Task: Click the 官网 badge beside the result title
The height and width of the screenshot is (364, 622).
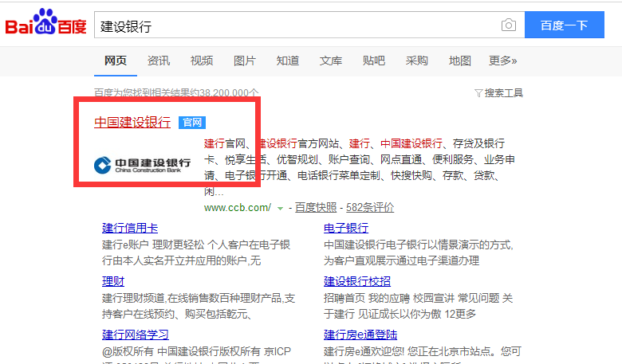Action: pyautogui.click(x=191, y=123)
